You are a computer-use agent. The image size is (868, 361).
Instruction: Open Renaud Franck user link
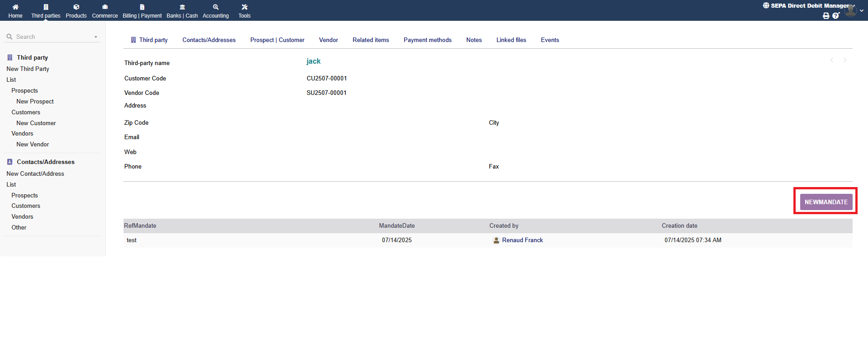click(522, 240)
